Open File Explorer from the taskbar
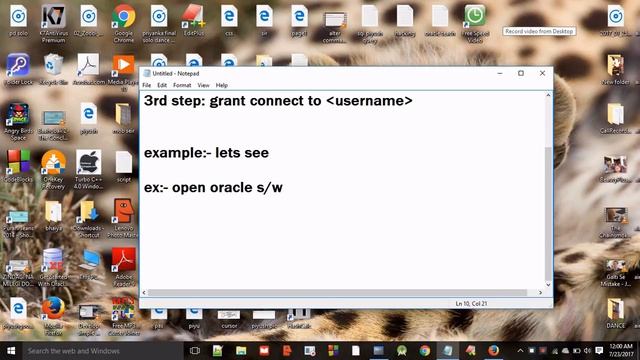 (241, 351)
